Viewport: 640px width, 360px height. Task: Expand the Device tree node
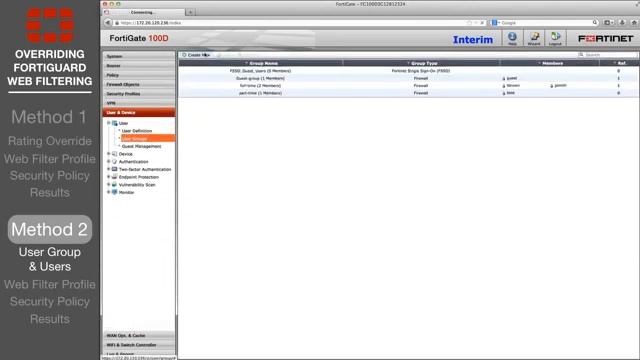click(x=109, y=154)
